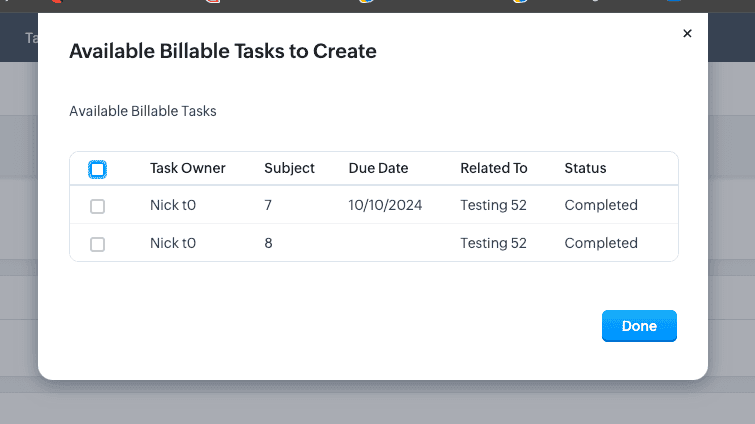
Task: Click subject 7 in the first row
Action: [x=268, y=205]
